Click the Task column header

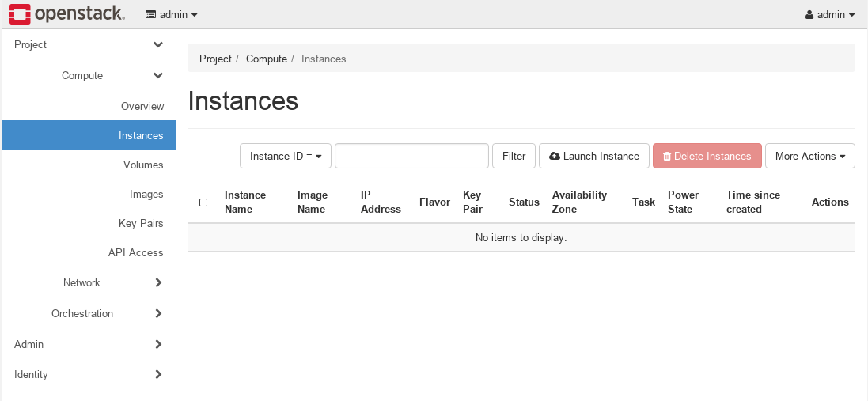coord(644,202)
